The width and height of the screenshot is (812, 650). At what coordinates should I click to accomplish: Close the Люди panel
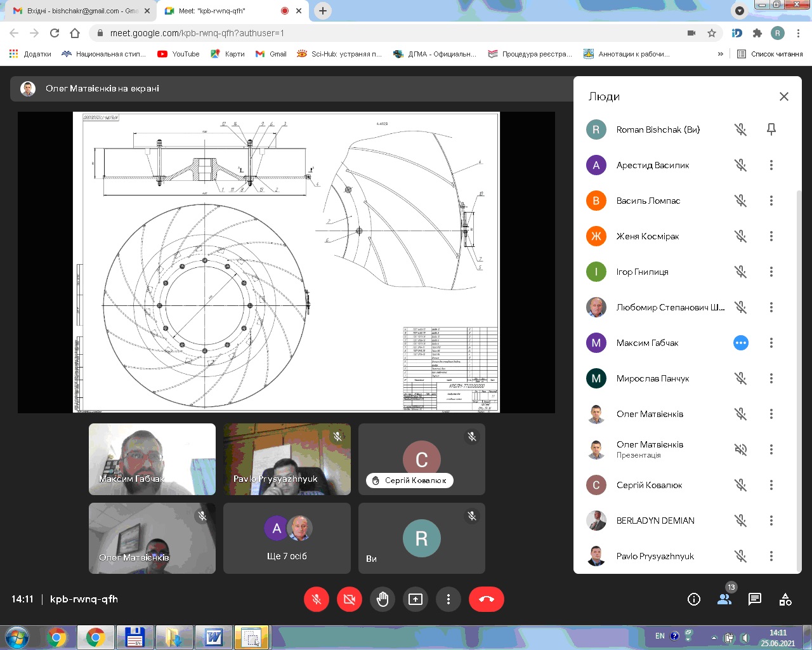[784, 96]
